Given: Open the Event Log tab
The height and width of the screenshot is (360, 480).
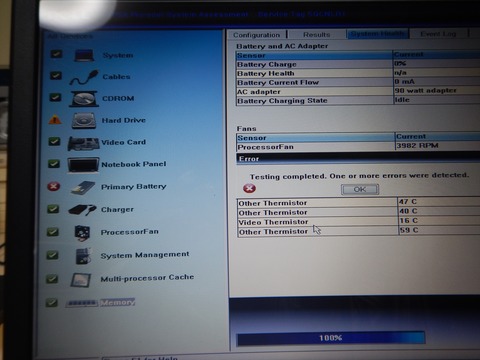Looking at the screenshot, I should pos(438,34).
